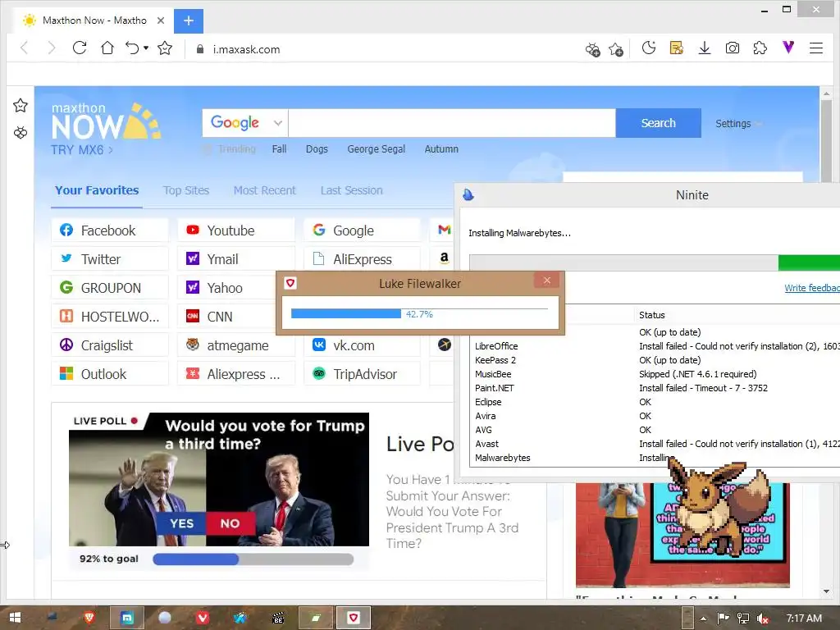Open the sidebar favorites star icon

[21, 106]
